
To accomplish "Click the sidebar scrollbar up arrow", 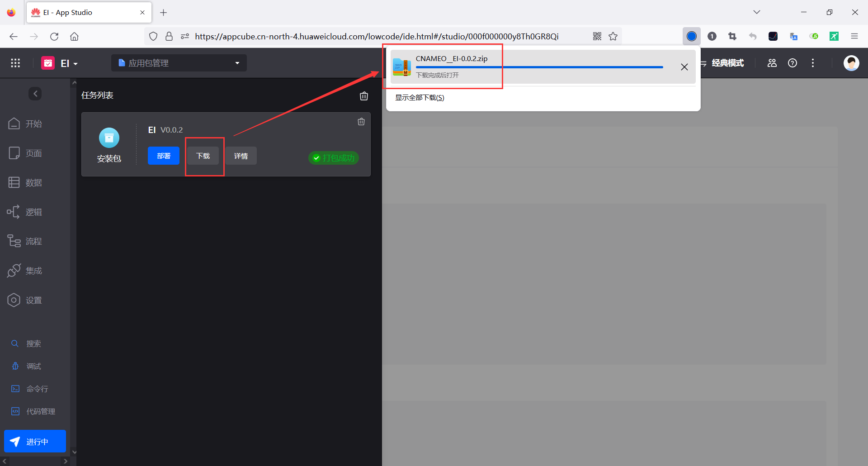I will pyautogui.click(x=74, y=83).
